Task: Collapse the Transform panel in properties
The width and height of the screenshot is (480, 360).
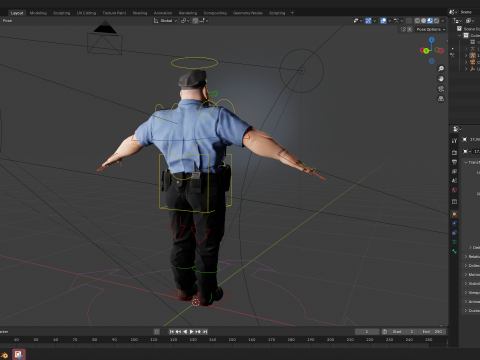Action: (466, 162)
